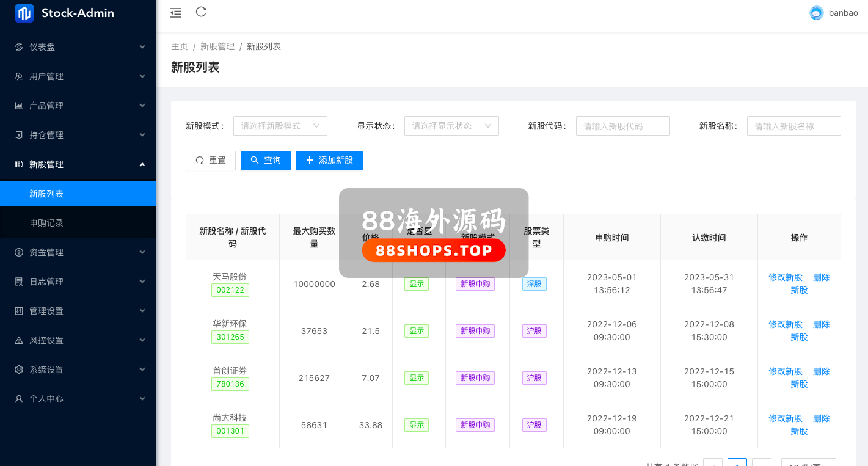
Task: Select 新股列表 in the sidebar
Action: (46, 194)
